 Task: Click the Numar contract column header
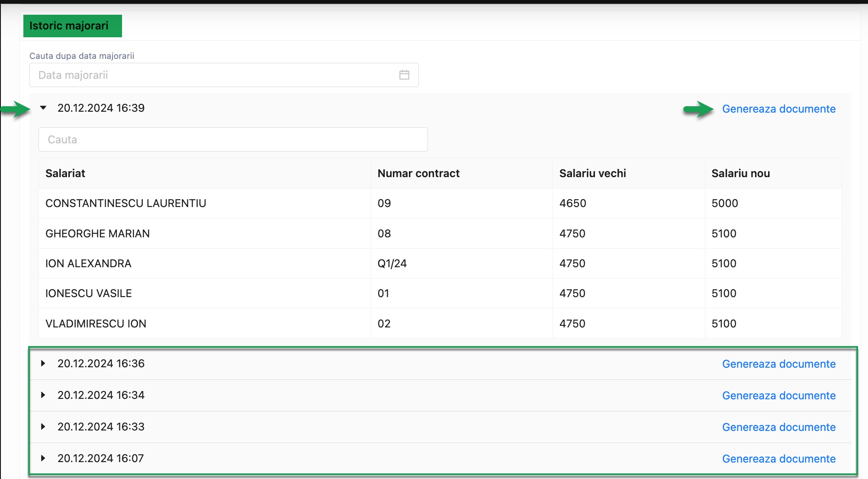[x=418, y=173]
